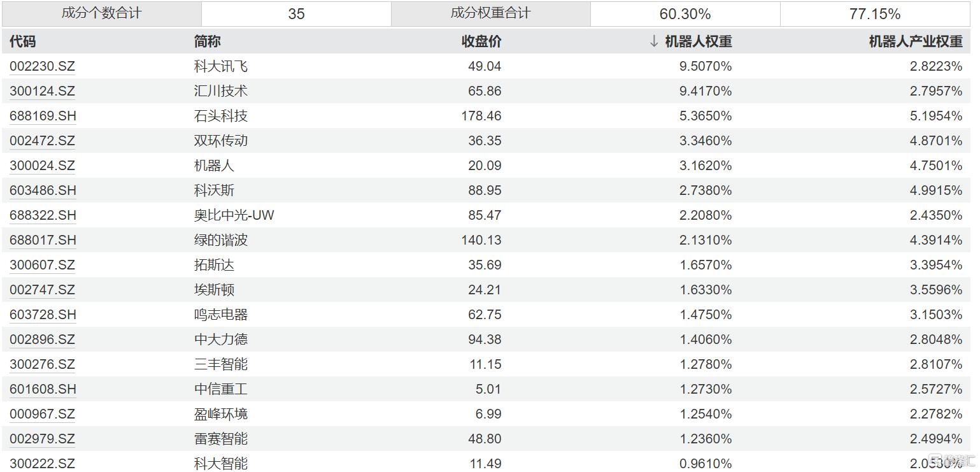Open stock code 300276.SZ
The height and width of the screenshot is (472, 980).
(42, 364)
